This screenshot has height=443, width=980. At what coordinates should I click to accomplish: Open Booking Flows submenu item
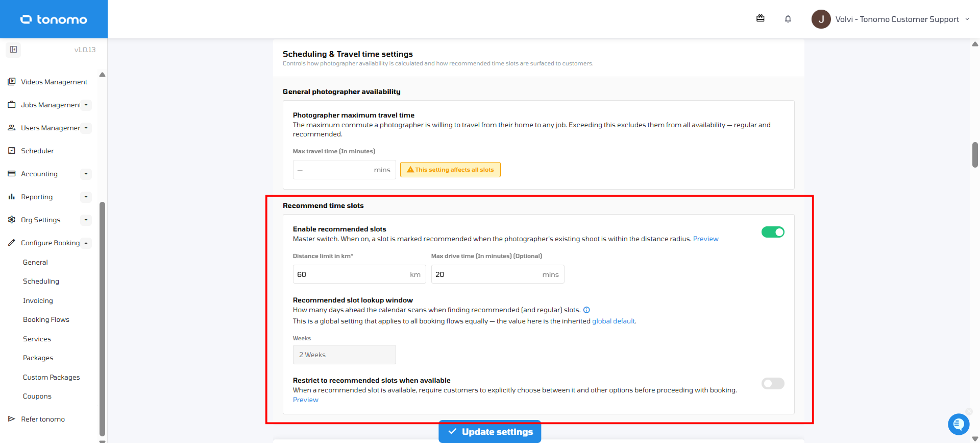pyautogui.click(x=46, y=319)
